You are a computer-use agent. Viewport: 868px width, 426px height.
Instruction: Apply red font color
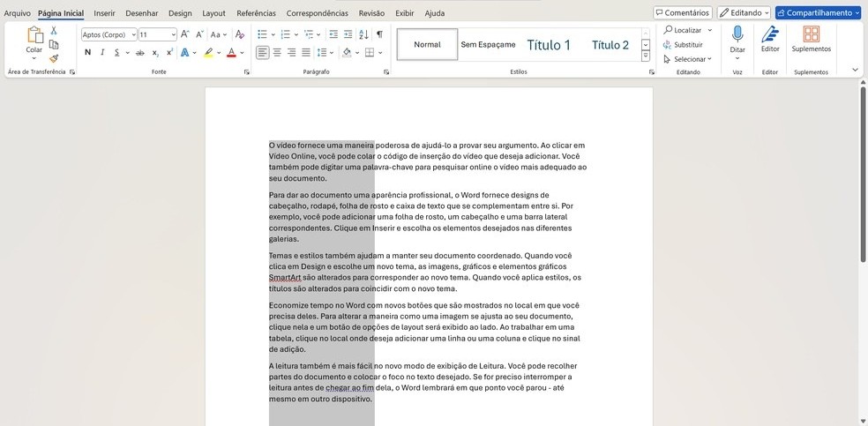coord(231,53)
